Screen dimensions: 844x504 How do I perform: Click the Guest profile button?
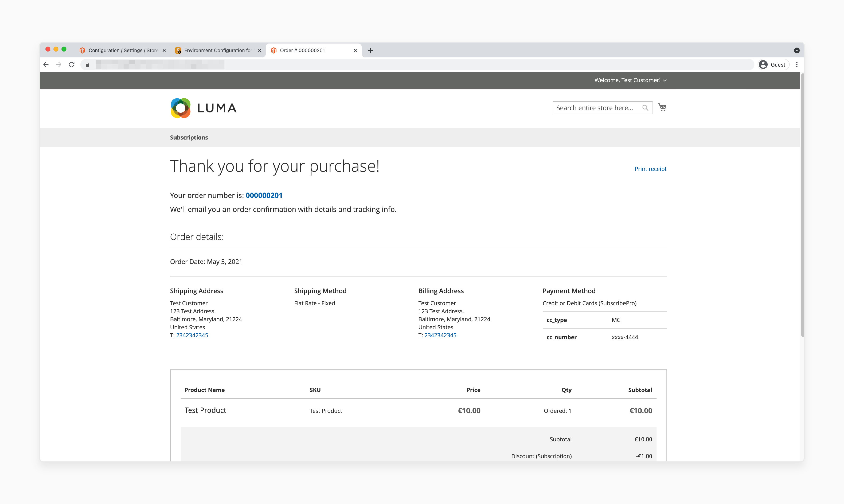pyautogui.click(x=773, y=64)
